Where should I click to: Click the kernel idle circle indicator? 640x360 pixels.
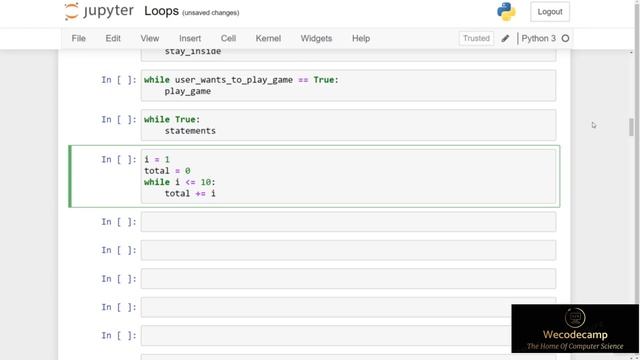pos(565,38)
